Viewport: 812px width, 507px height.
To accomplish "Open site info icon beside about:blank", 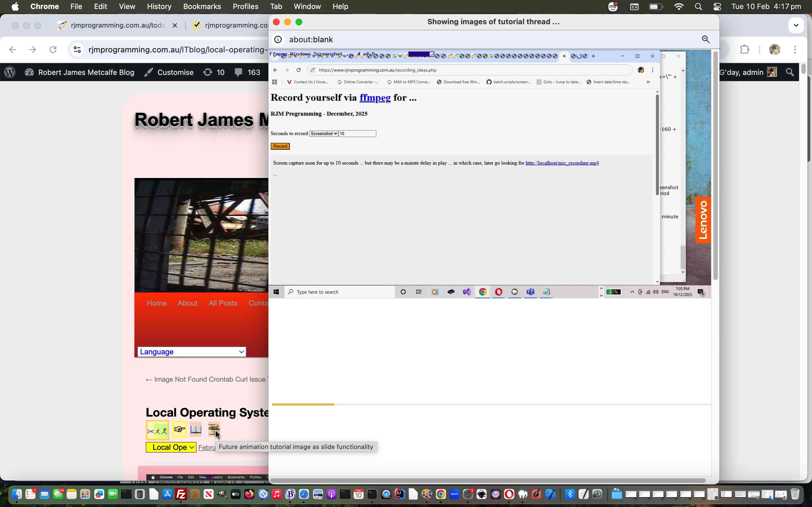I will tap(278, 39).
